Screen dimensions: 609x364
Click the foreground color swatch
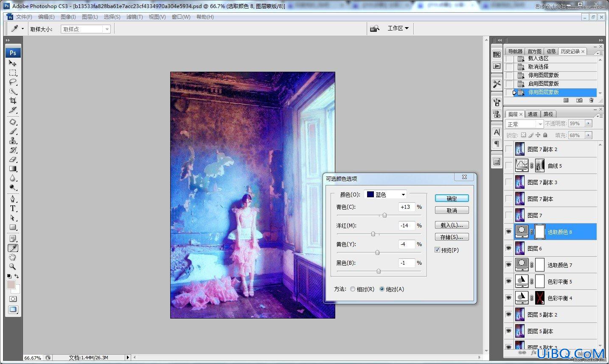point(11,285)
